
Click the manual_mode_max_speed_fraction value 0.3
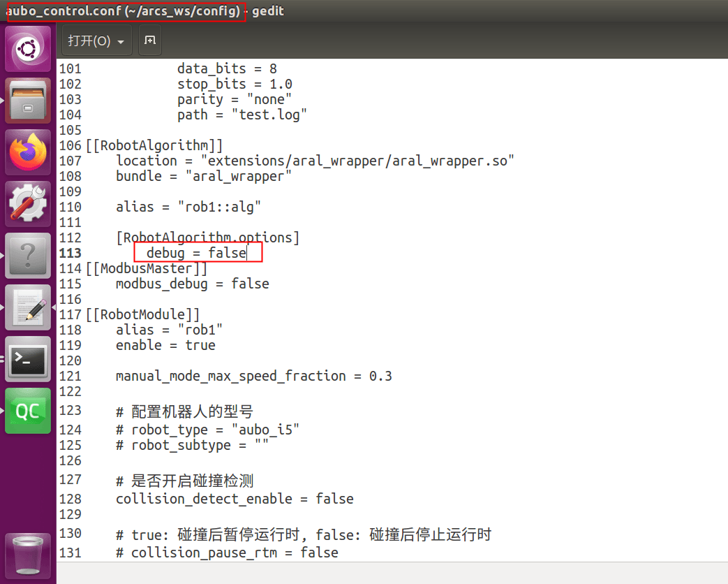[380, 376]
